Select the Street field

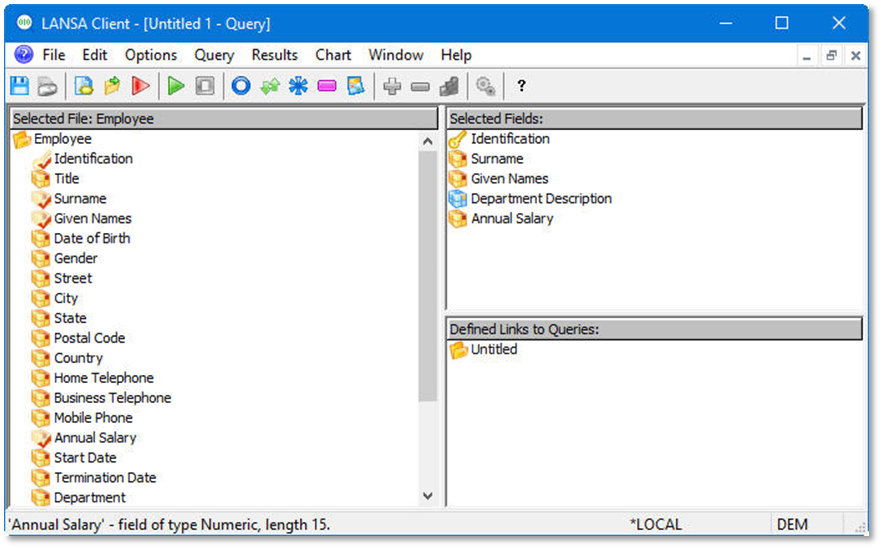tap(72, 278)
